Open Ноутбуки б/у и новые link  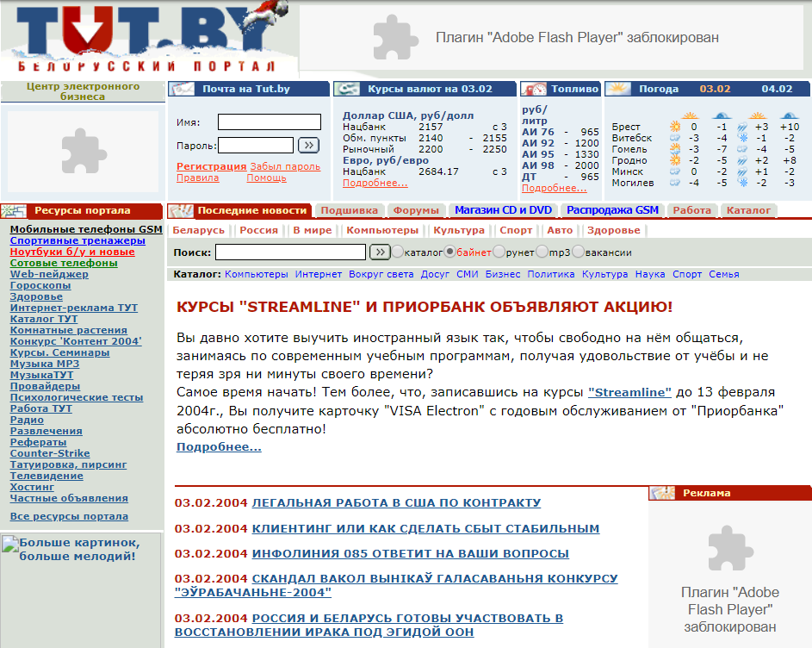point(72,252)
